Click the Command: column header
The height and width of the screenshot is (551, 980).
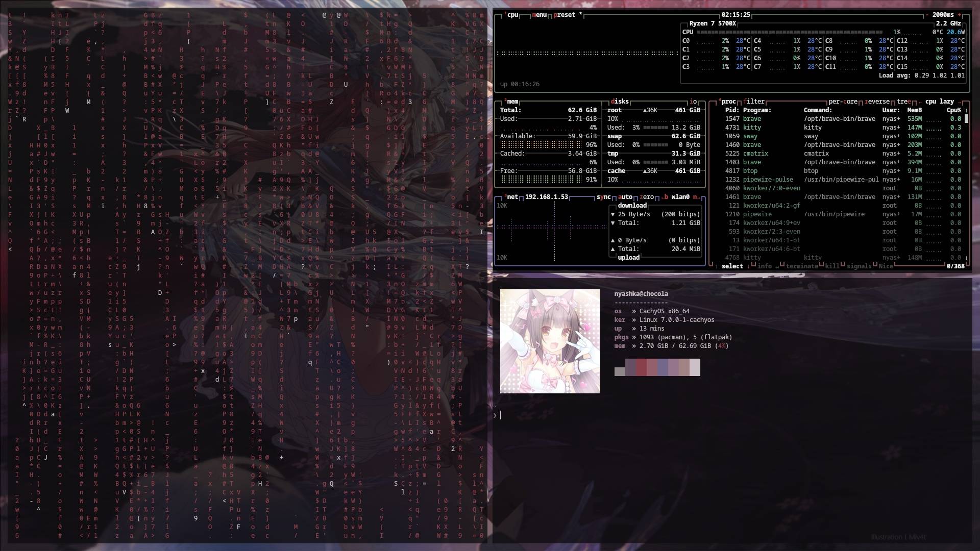(818, 110)
